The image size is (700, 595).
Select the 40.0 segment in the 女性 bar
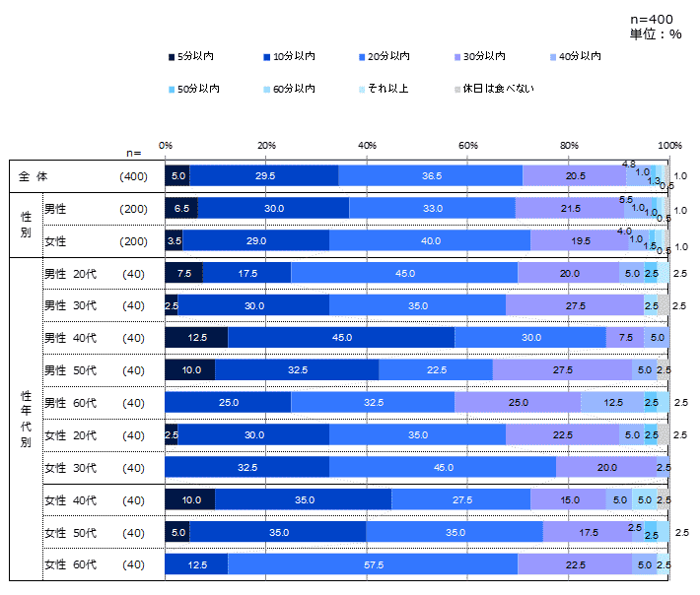tap(430, 240)
